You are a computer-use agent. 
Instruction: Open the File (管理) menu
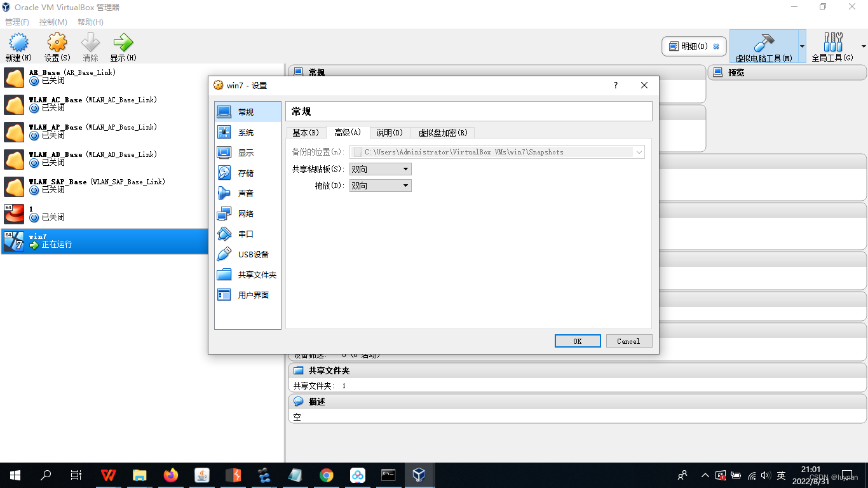(17, 22)
